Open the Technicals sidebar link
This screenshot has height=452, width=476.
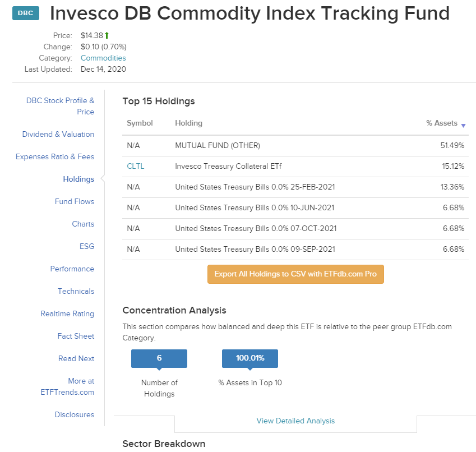click(76, 292)
